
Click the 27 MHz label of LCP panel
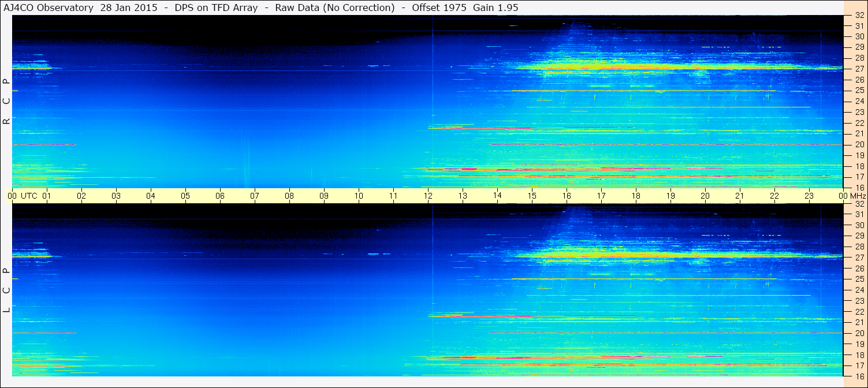coord(859,258)
